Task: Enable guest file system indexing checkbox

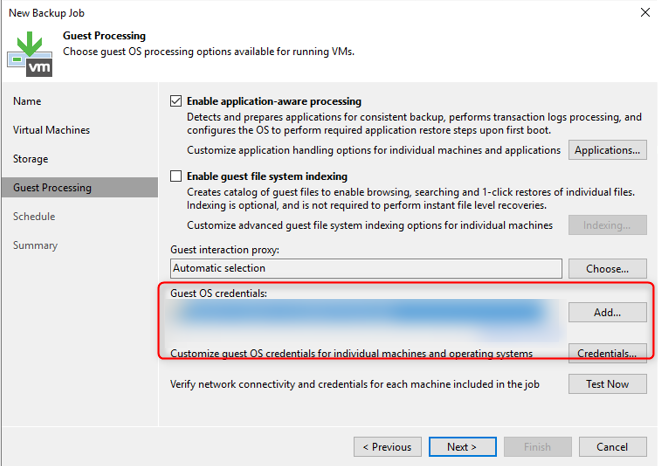Action: 177,176
